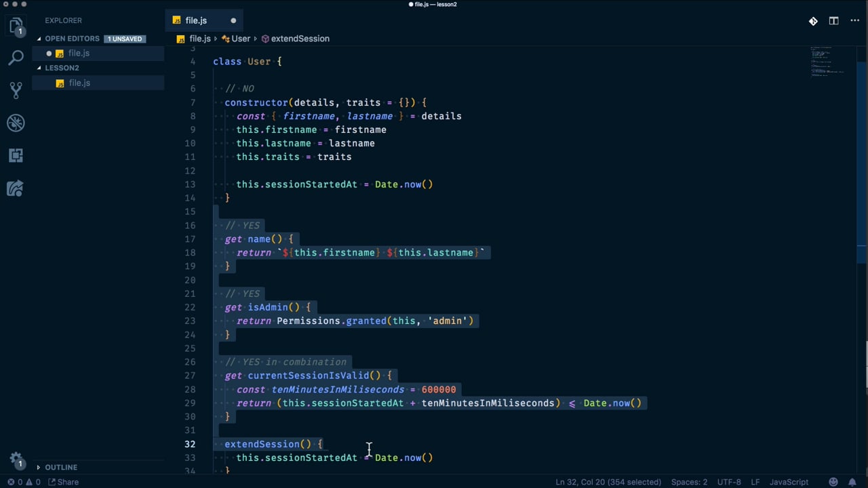This screenshot has width=868, height=488.
Task: Change indentation via Spaces: 2
Action: 690,482
